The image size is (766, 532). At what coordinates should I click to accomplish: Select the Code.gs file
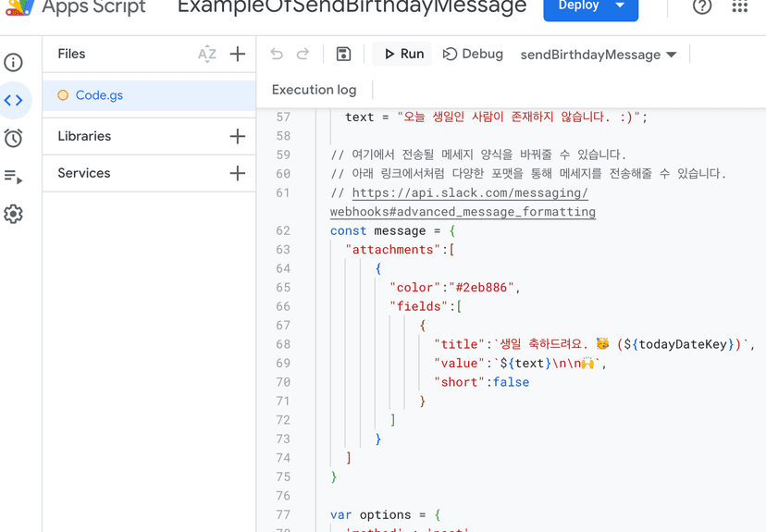tap(149, 95)
